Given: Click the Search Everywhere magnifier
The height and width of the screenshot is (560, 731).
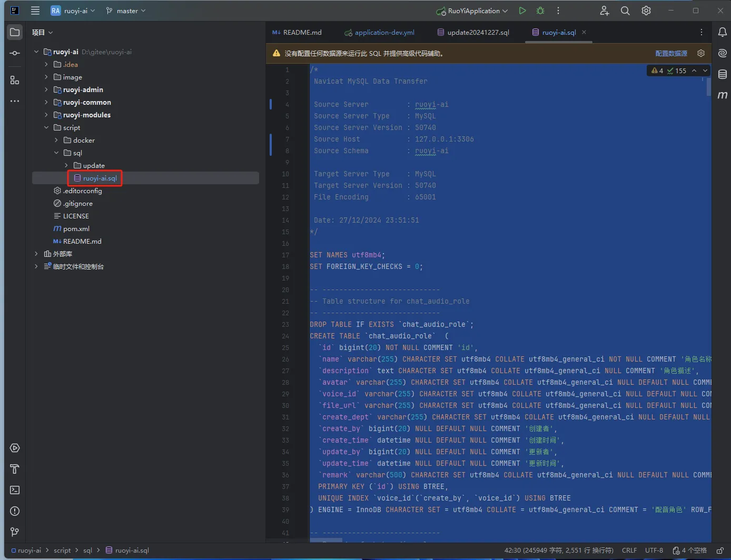Looking at the screenshot, I should pyautogui.click(x=625, y=11).
